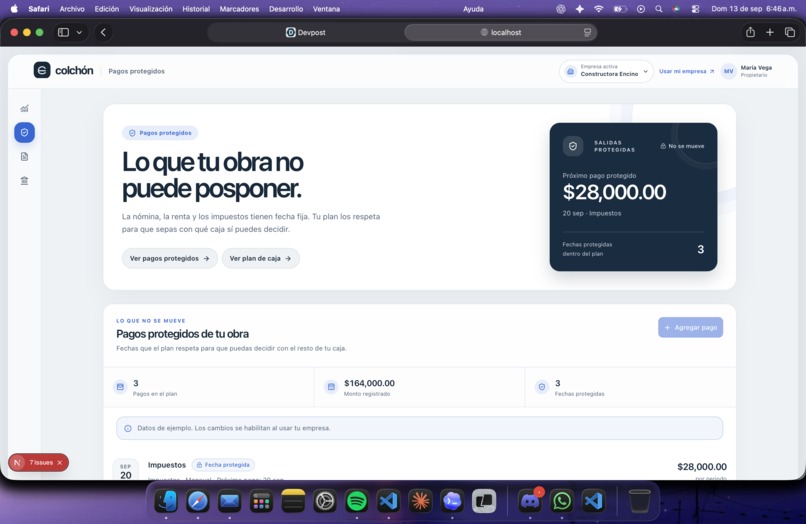This screenshot has width=806, height=524.
Task: Click the Agregar pago button
Action: click(x=690, y=327)
